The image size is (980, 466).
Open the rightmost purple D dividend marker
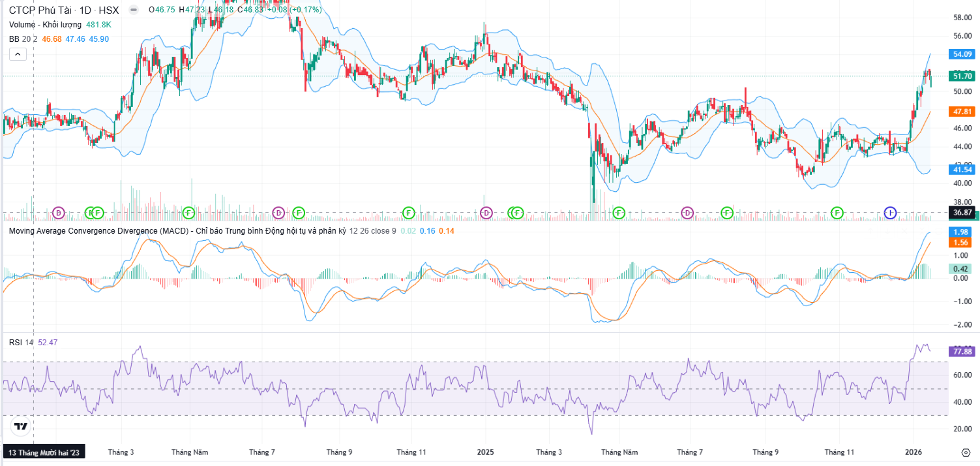[687, 213]
